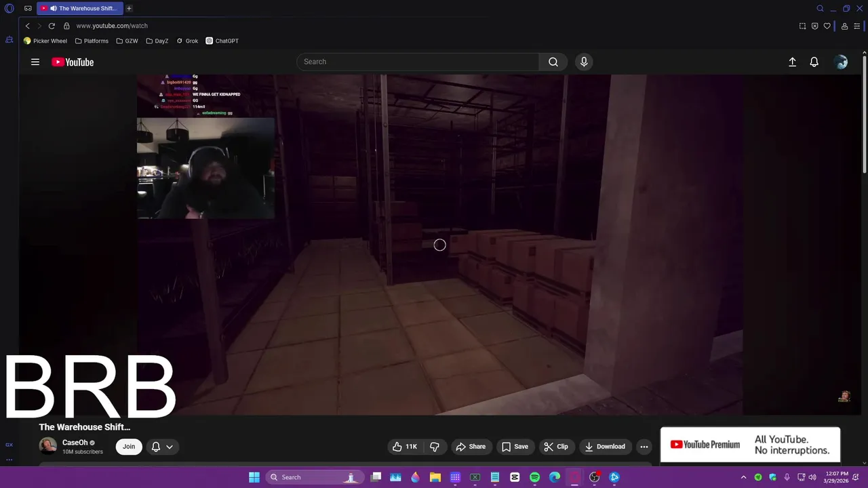
Task: Open the YouTube create upload icon
Action: [792, 62]
